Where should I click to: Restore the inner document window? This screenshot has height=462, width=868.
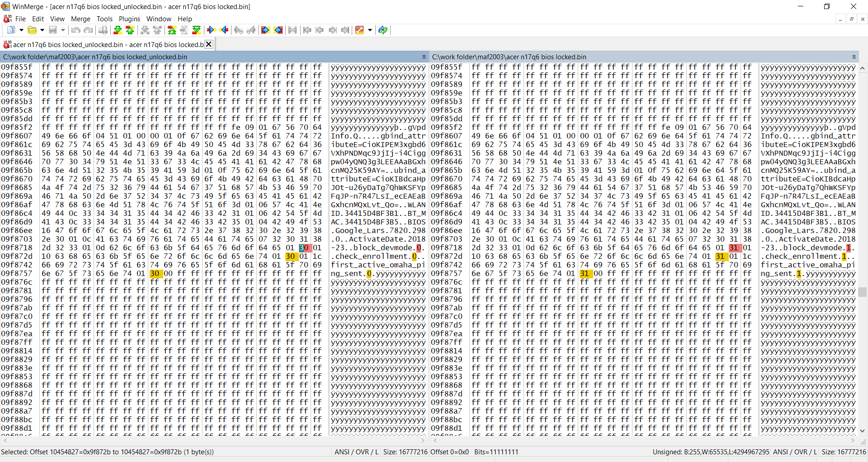click(851, 19)
